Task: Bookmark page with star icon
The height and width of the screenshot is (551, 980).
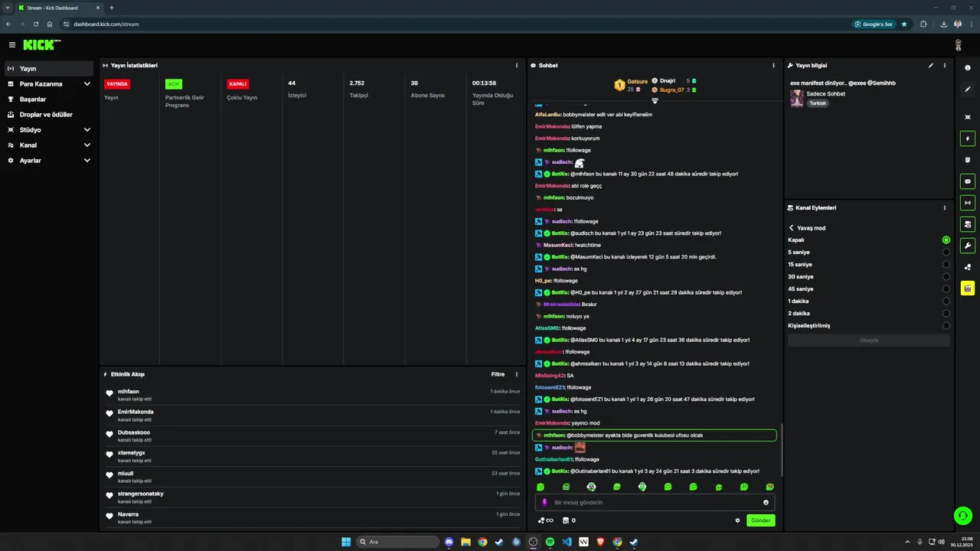Action: coord(904,24)
